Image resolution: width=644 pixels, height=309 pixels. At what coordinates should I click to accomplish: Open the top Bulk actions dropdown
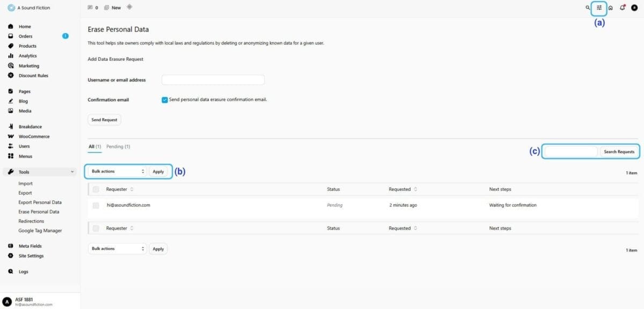118,172
